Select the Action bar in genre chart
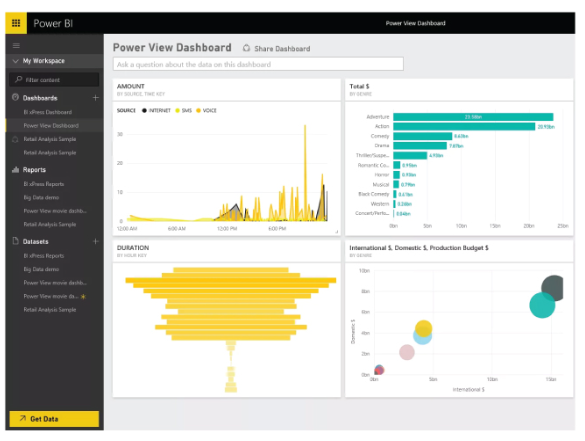 pyautogui.click(x=464, y=126)
